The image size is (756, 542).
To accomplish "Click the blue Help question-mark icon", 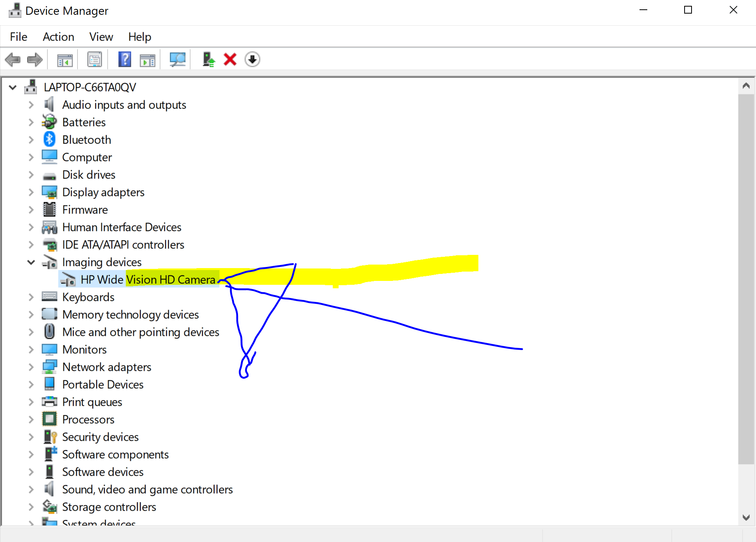I will [x=125, y=60].
